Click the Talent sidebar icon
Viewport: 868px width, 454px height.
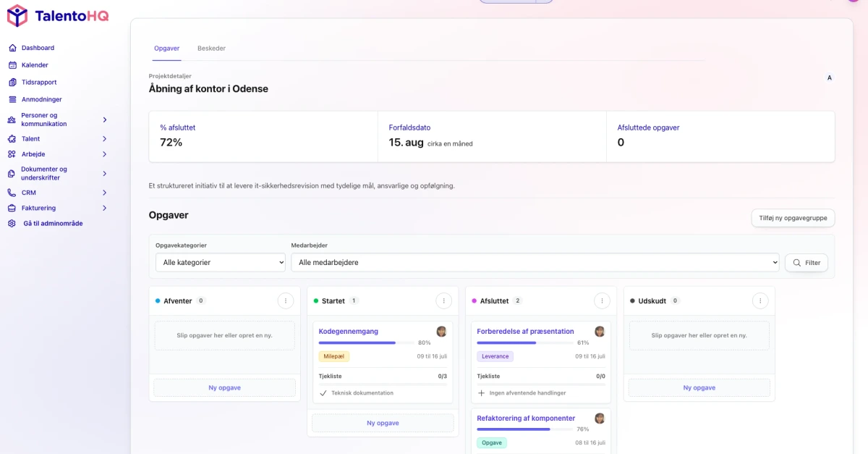pos(12,139)
